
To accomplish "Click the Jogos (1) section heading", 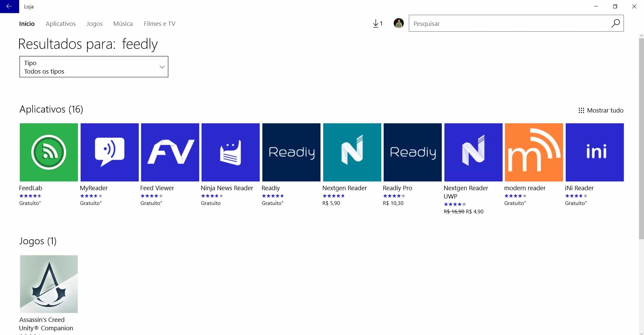I will [x=38, y=241].
